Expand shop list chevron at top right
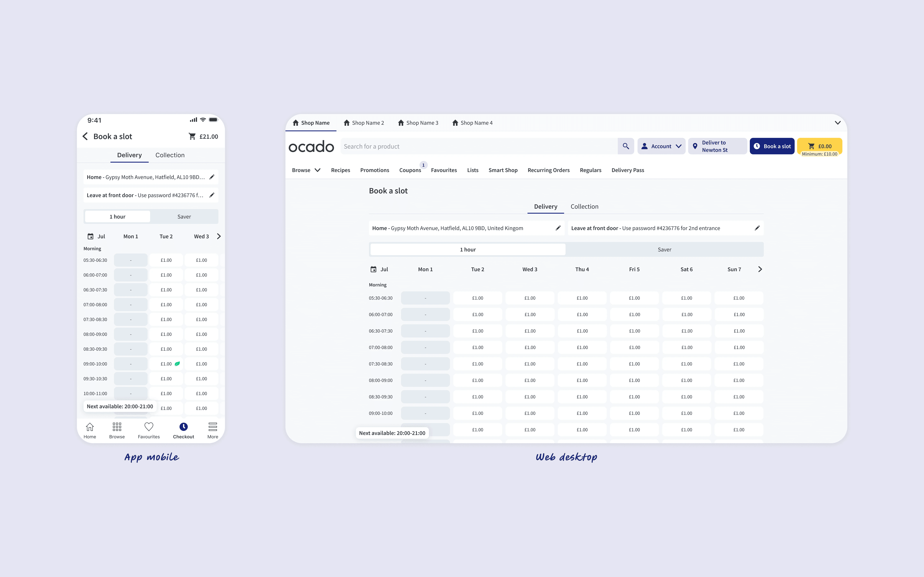Viewport: 924px width, 577px height. (x=837, y=123)
